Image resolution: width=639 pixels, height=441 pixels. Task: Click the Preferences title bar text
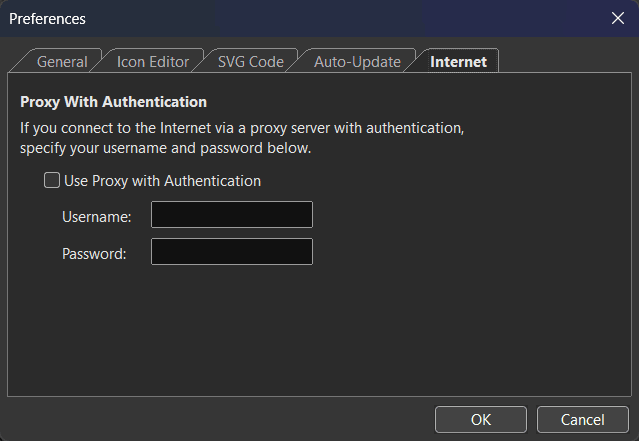coord(47,19)
